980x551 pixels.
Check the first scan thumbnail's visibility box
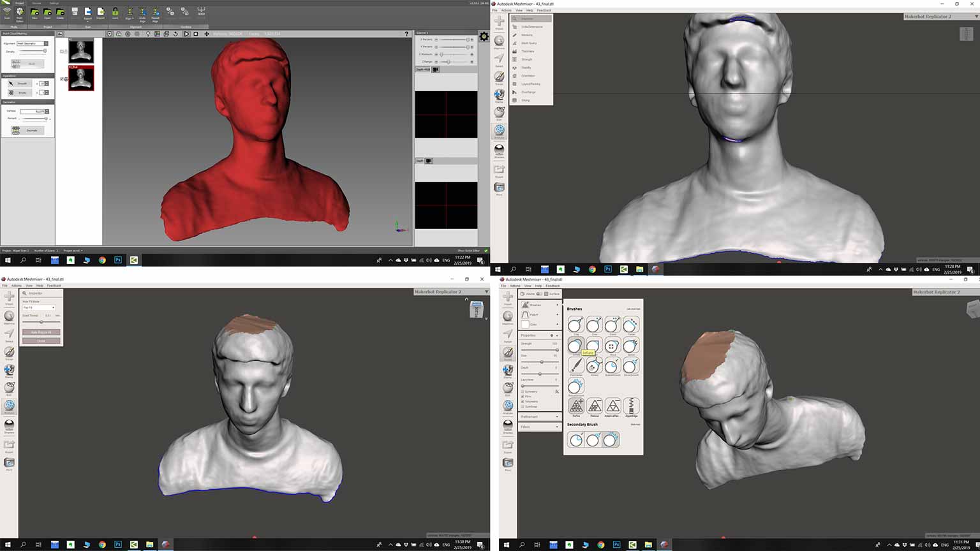pyautogui.click(x=62, y=52)
